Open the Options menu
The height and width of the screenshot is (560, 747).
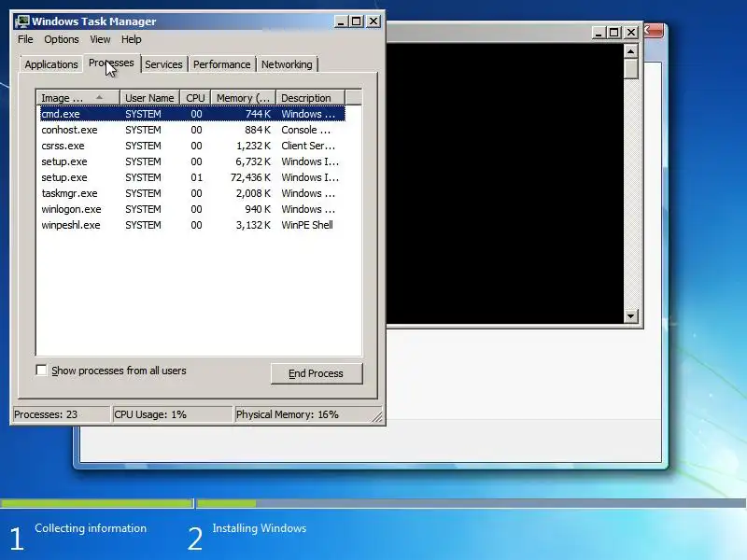pos(62,39)
